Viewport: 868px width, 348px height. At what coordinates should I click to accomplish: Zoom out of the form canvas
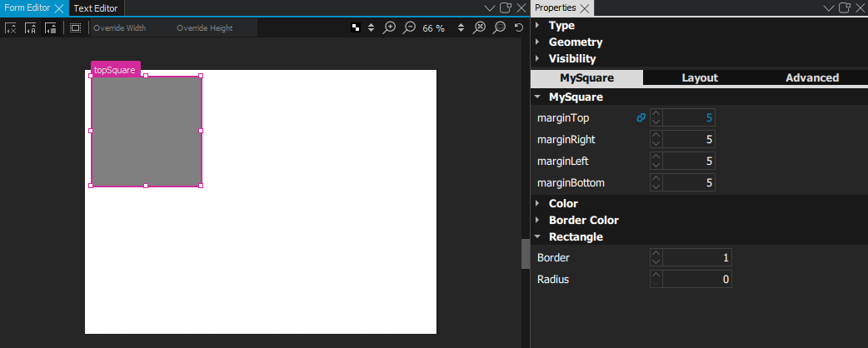pos(409,27)
